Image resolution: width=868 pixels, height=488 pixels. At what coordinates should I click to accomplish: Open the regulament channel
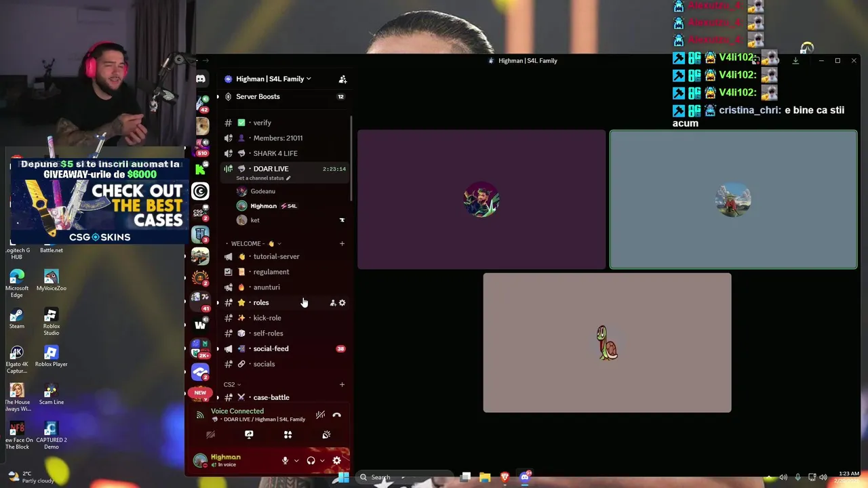pos(285,272)
